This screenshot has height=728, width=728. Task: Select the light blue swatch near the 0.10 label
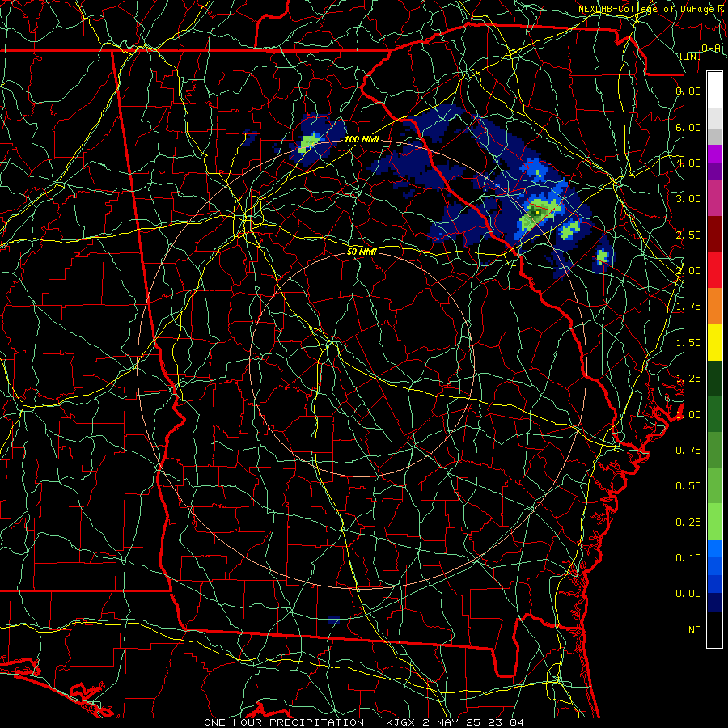[x=714, y=548]
